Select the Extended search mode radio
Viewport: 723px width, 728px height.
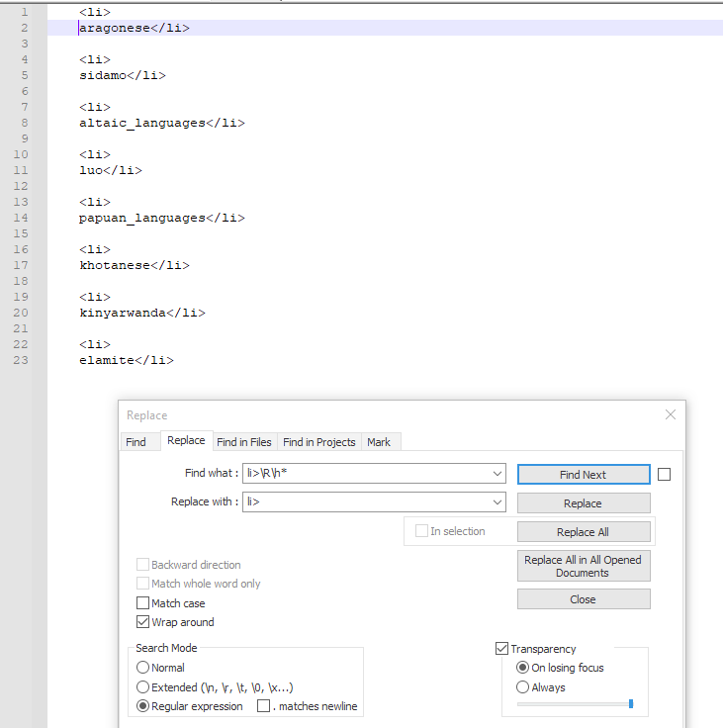point(143,686)
